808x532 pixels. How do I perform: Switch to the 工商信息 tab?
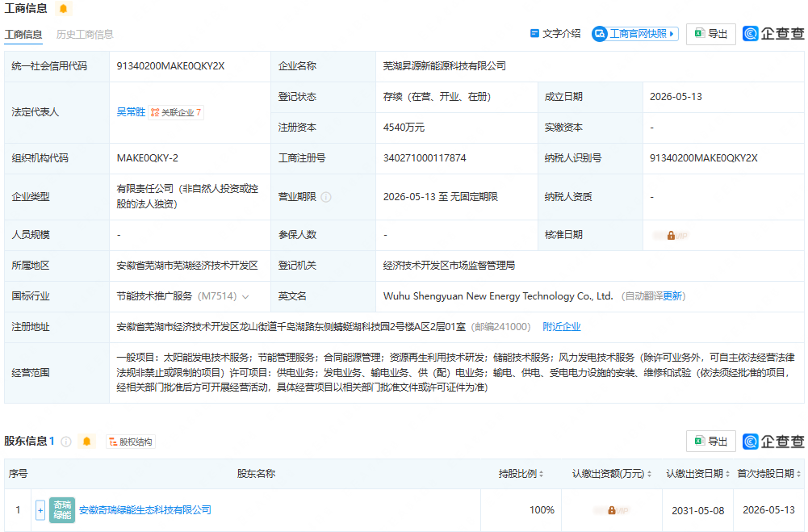[23, 35]
